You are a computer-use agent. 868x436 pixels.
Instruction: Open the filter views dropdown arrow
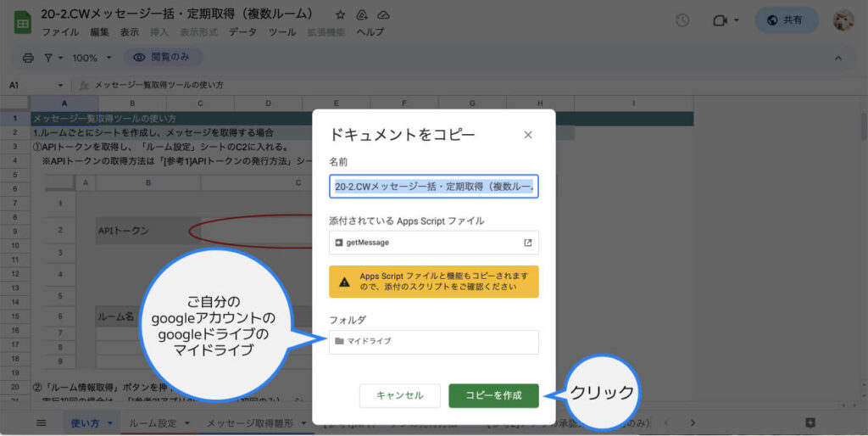tap(60, 58)
